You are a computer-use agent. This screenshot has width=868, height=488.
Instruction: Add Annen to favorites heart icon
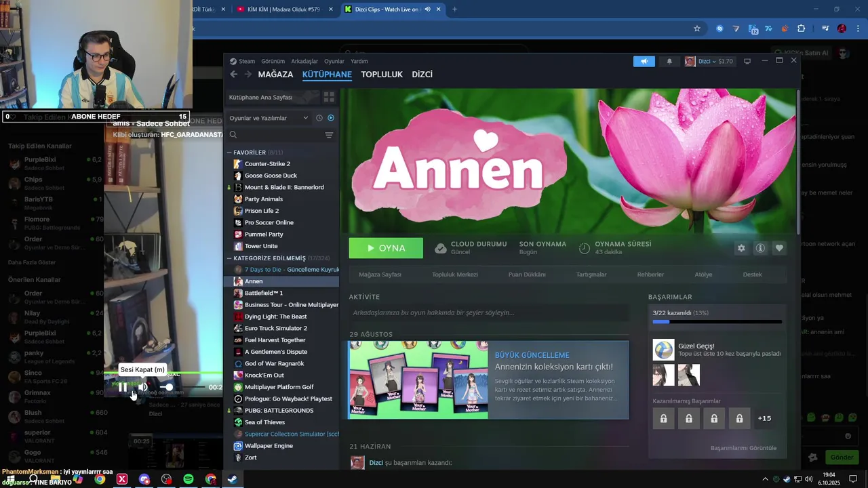point(779,248)
